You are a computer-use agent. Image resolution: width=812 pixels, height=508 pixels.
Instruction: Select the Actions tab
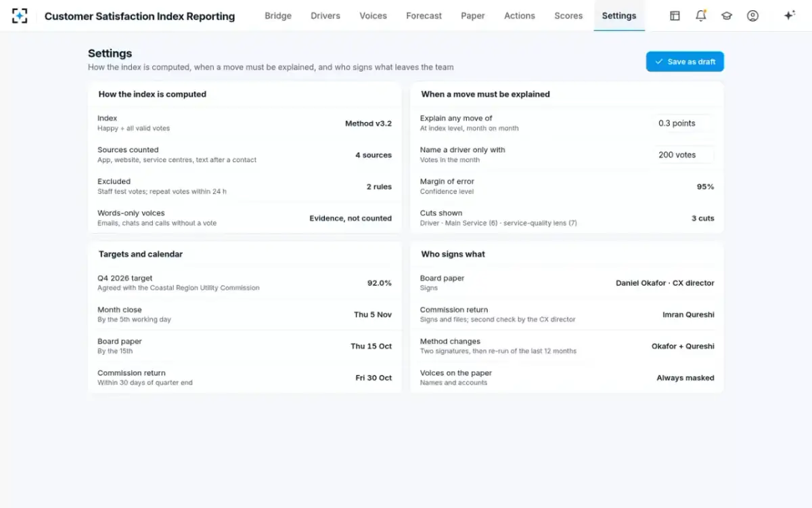tap(520, 16)
